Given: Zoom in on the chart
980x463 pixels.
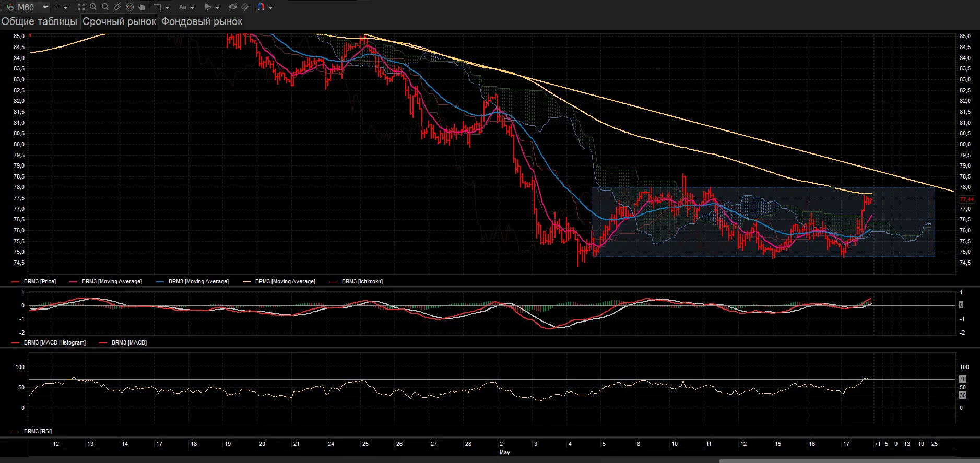Looking at the screenshot, I should point(93,7).
